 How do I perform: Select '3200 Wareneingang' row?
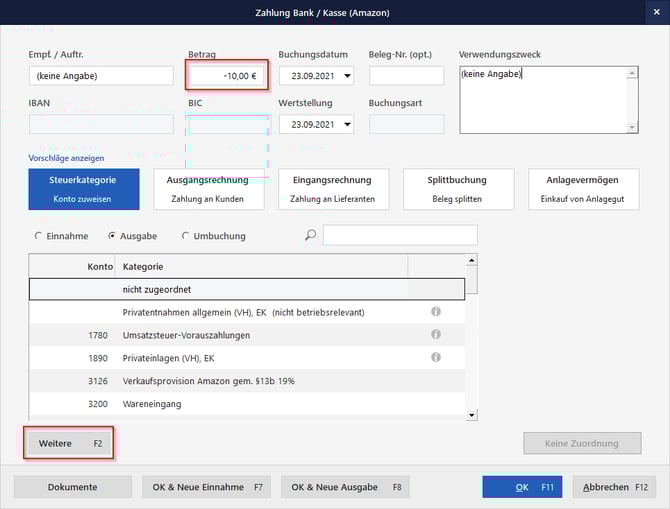tap(247, 403)
